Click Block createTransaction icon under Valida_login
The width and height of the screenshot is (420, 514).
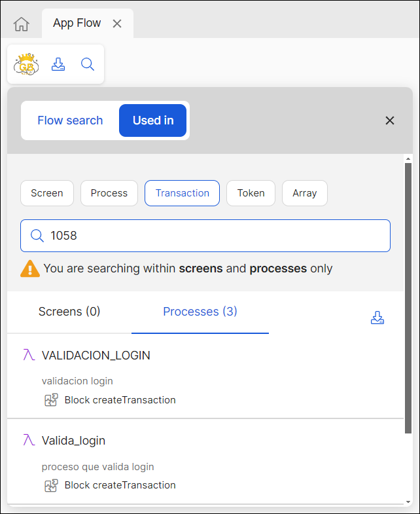[51, 485]
